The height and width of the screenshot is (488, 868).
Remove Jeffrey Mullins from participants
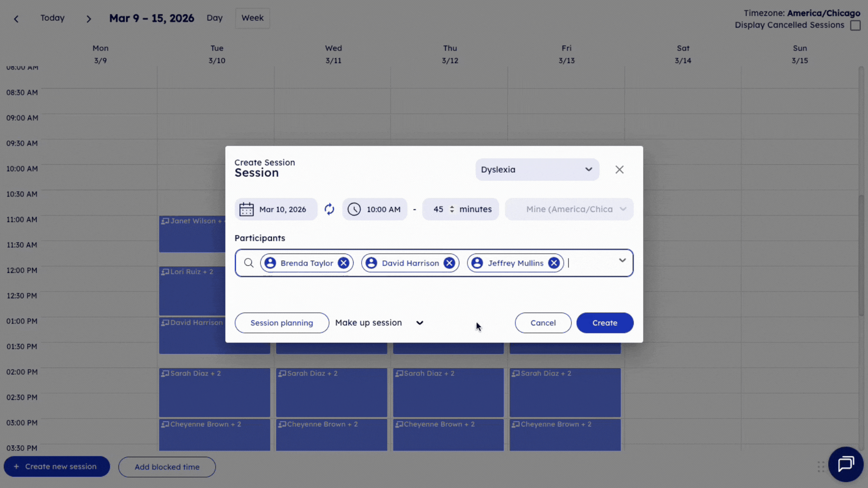coord(554,263)
